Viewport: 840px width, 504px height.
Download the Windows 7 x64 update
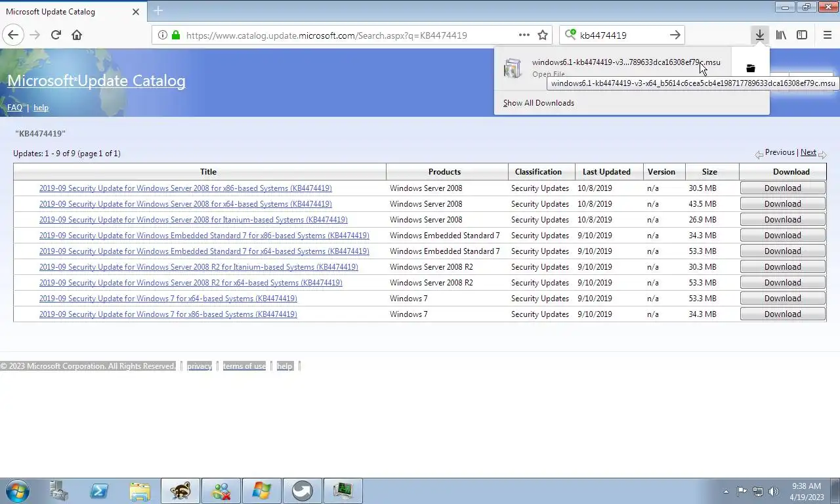click(x=782, y=299)
